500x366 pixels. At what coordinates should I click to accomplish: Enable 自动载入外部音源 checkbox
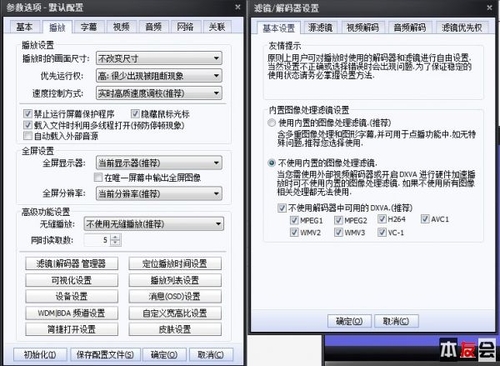28,136
